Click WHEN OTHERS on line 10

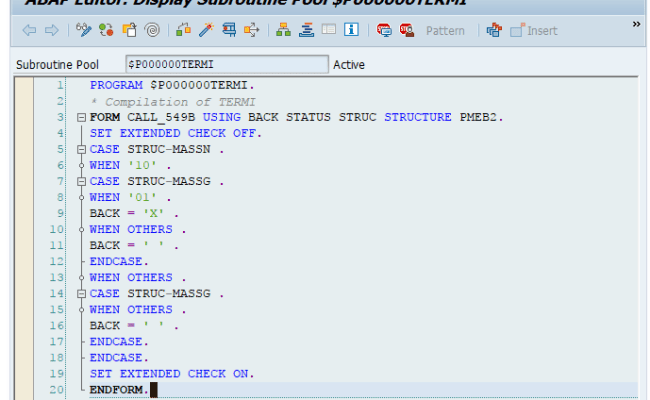tap(138, 229)
